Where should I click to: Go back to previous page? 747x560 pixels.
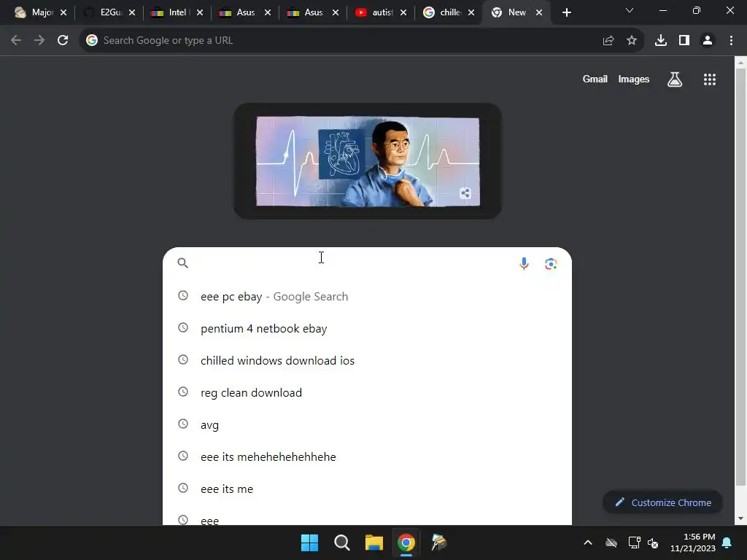[16, 41]
